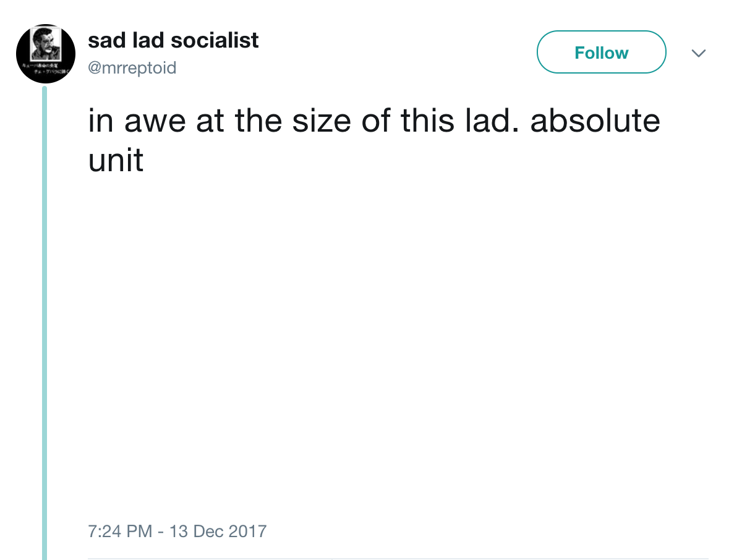
Task: Select the '13 Dec 2017' date text
Action: pyautogui.click(x=218, y=531)
